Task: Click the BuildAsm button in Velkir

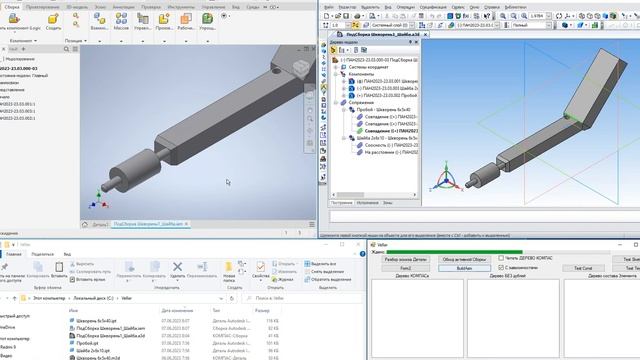Action: click(x=464, y=268)
